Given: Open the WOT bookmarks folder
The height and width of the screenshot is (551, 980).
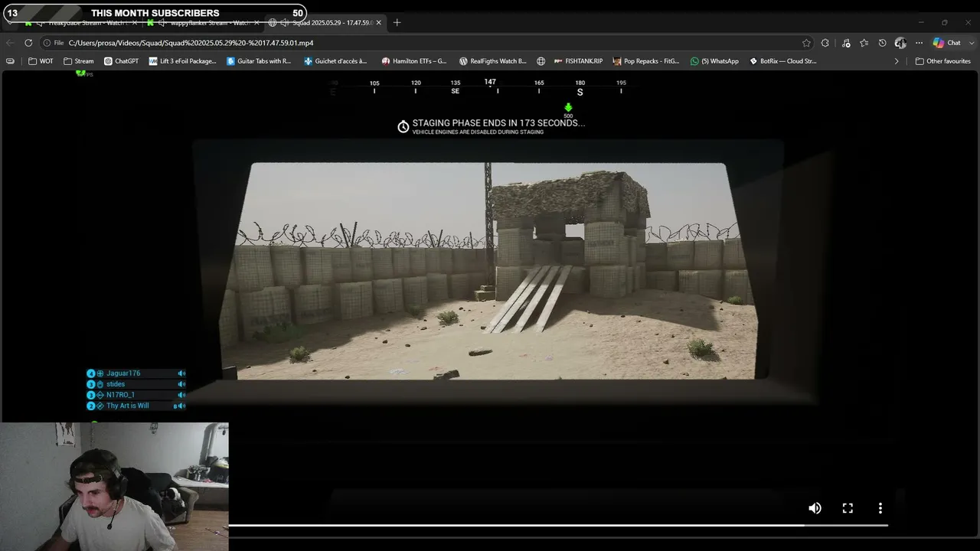Looking at the screenshot, I should coord(41,61).
